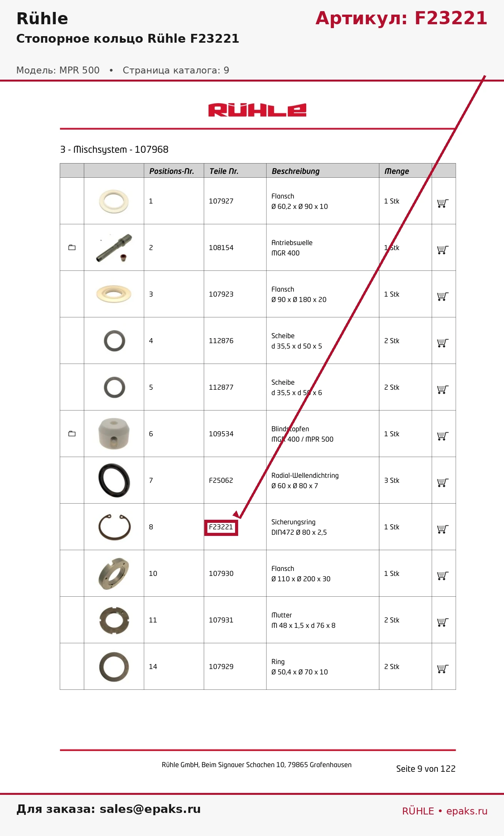The image size is (504, 836).
Task: Click part number 109534
Action: (221, 434)
